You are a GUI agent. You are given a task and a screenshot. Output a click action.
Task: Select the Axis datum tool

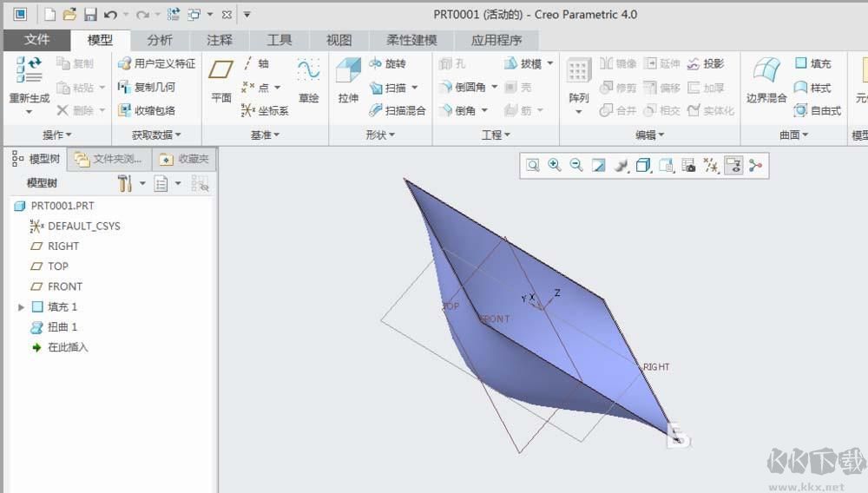256,63
